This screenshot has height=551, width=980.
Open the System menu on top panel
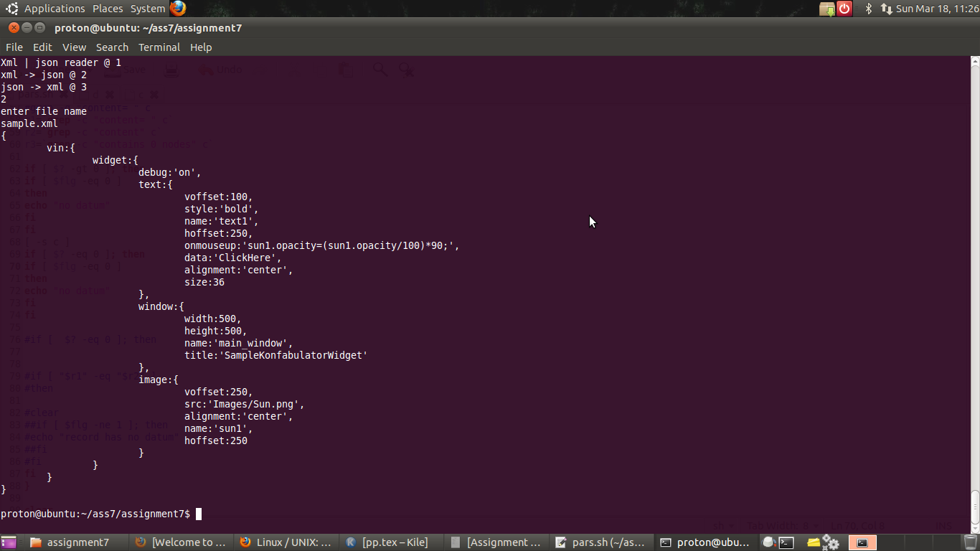[148, 9]
